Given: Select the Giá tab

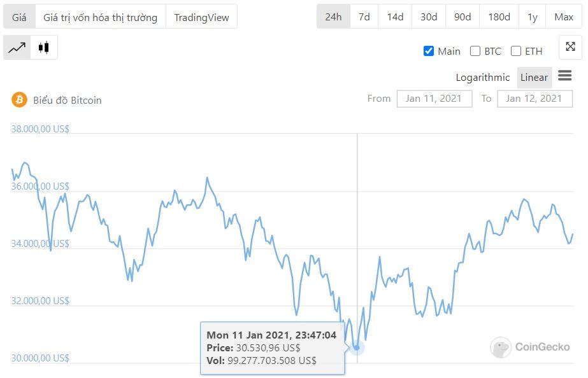Looking at the screenshot, I should pos(19,17).
